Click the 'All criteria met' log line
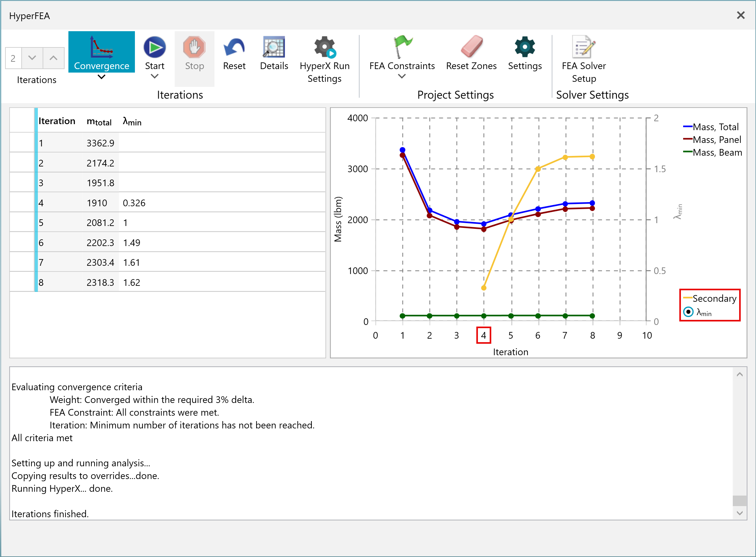 pyautogui.click(x=42, y=438)
